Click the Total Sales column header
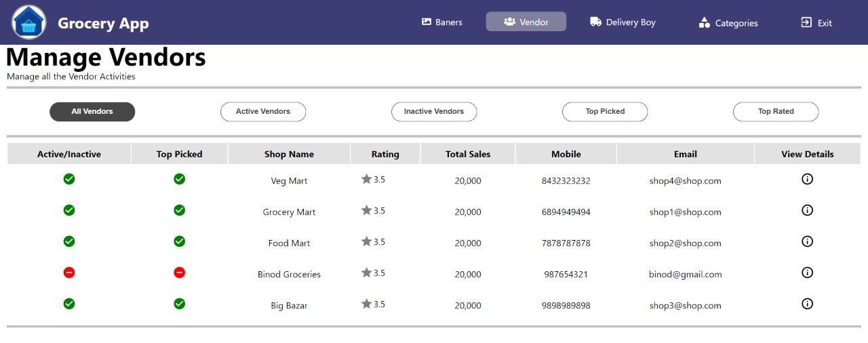This screenshot has height=343, width=868. (468, 154)
